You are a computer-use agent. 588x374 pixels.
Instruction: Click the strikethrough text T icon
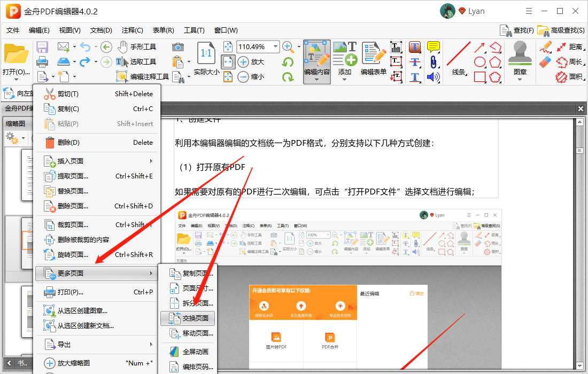coord(414,62)
